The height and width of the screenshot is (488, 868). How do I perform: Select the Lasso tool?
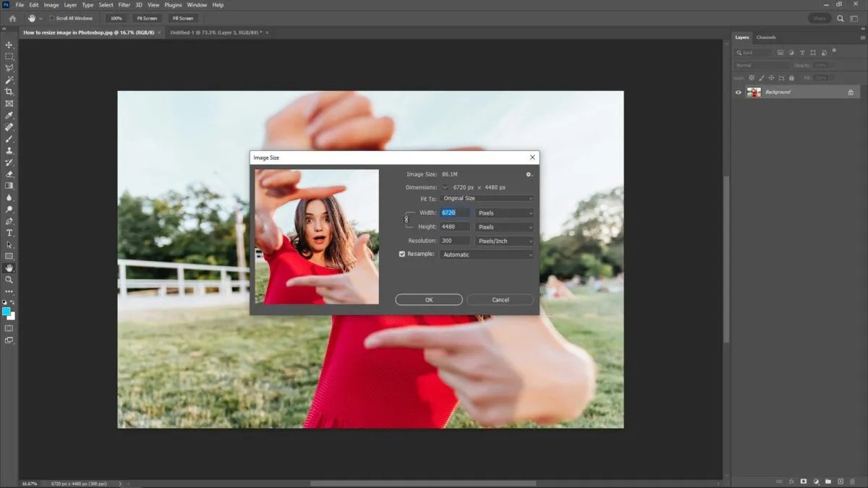click(x=9, y=68)
